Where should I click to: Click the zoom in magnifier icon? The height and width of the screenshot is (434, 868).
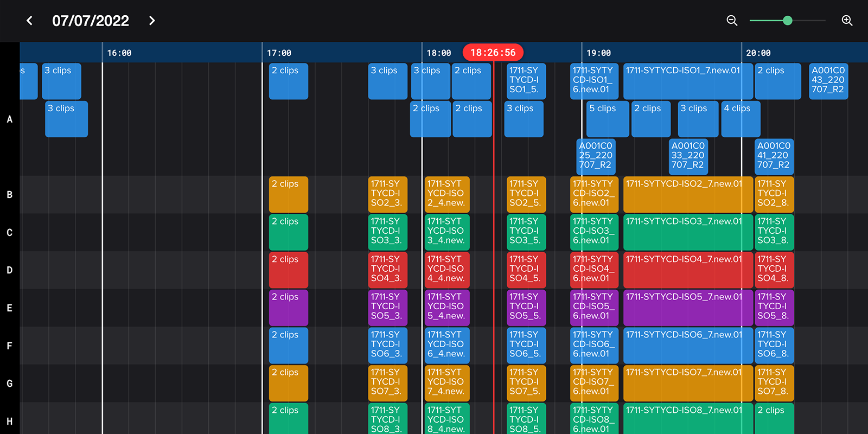[847, 21]
